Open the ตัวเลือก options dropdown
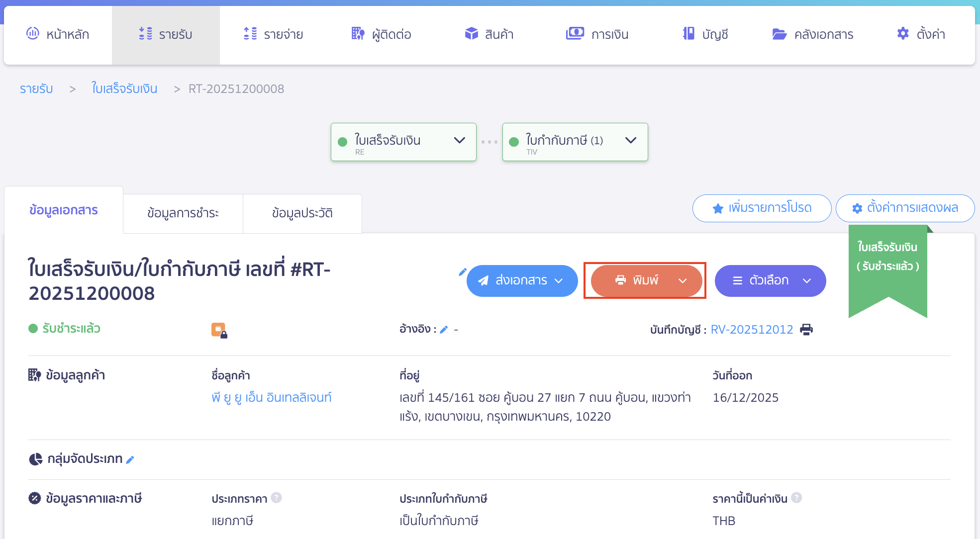Image resolution: width=980 pixels, height=539 pixels. click(770, 280)
